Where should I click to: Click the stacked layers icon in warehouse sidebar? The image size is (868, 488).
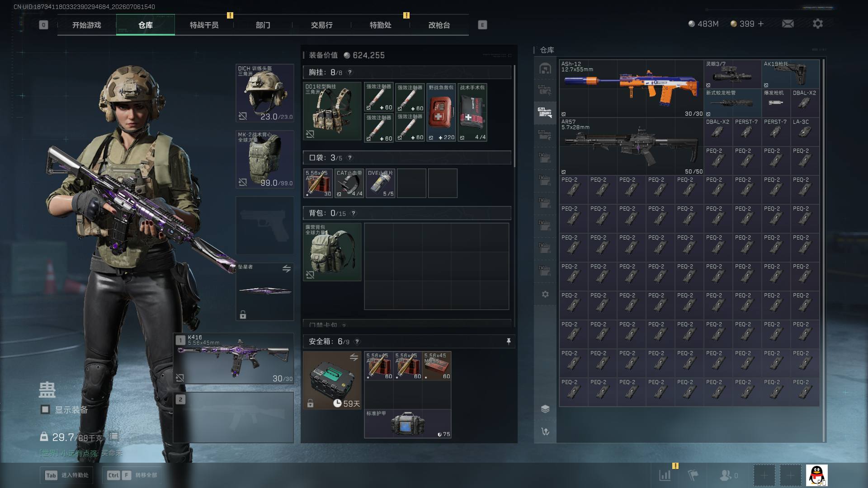coord(545,409)
